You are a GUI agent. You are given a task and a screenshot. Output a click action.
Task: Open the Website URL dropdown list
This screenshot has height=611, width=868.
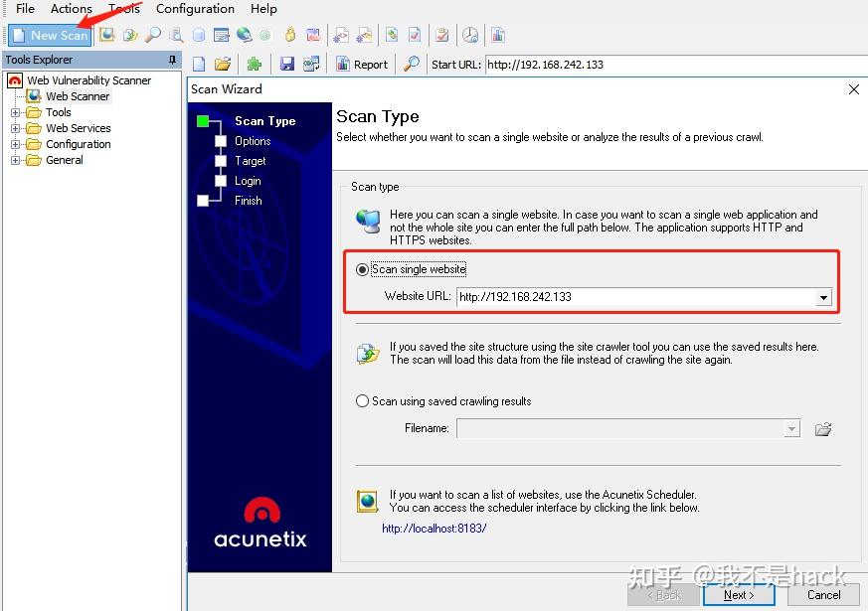(x=823, y=297)
